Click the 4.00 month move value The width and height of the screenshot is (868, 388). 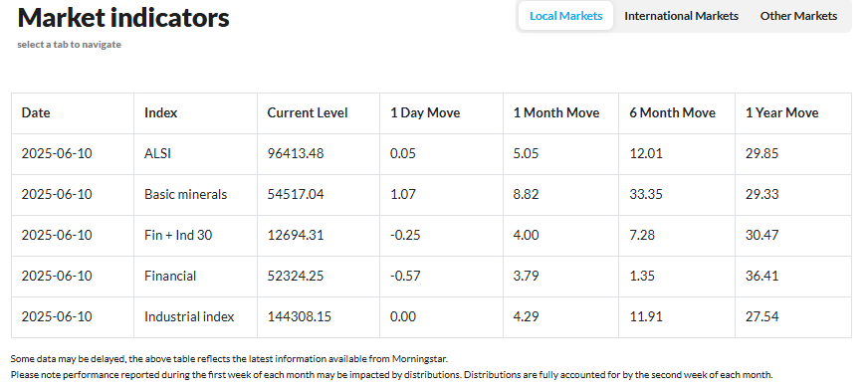(526, 235)
